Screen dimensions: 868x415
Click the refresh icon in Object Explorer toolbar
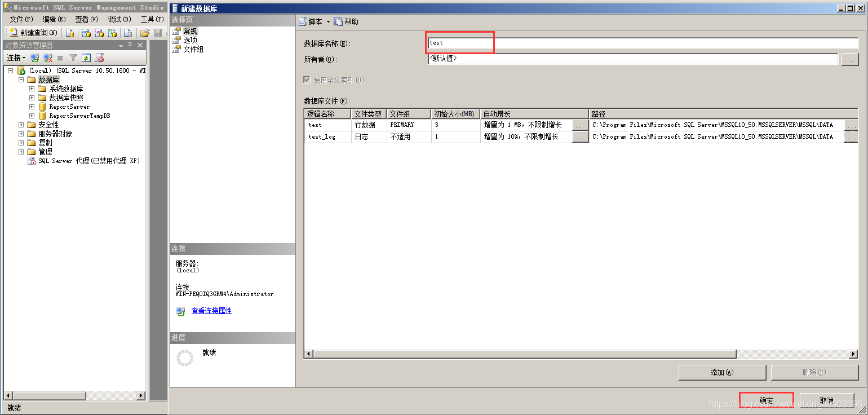(x=86, y=58)
